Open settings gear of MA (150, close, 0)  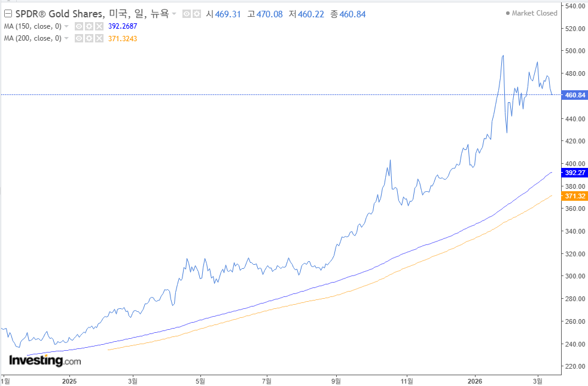click(x=89, y=26)
